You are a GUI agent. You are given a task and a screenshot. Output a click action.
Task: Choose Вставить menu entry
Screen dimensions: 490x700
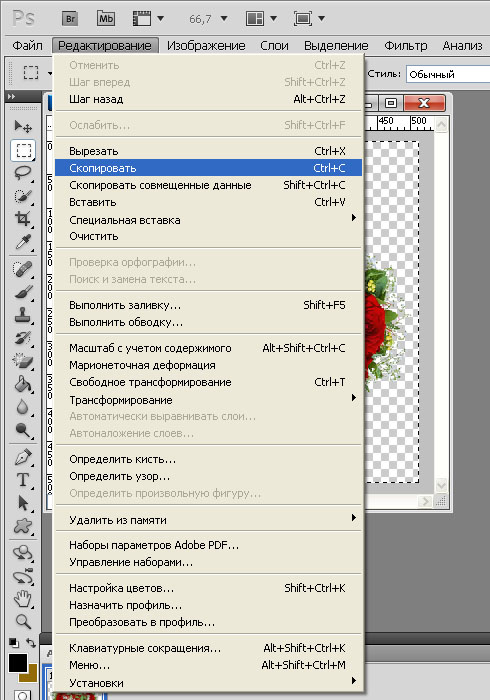tap(208, 202)
